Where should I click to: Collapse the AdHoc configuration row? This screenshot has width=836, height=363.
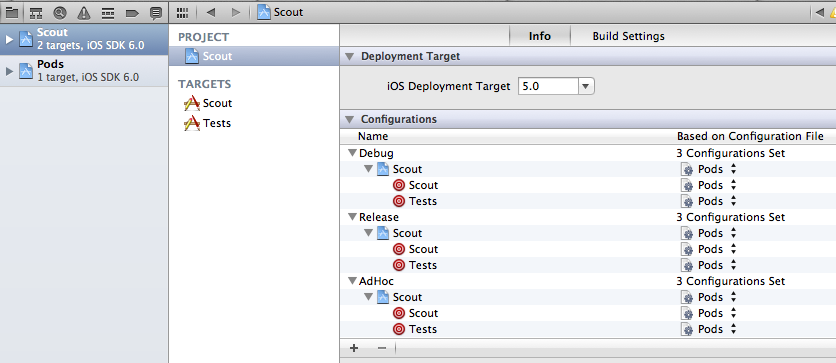click(x=352, y=281)
